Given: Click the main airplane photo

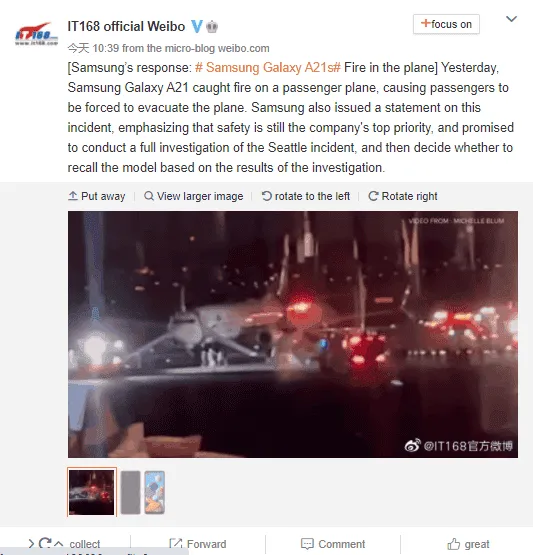Looking at the screenshot, I should (293, 334).
